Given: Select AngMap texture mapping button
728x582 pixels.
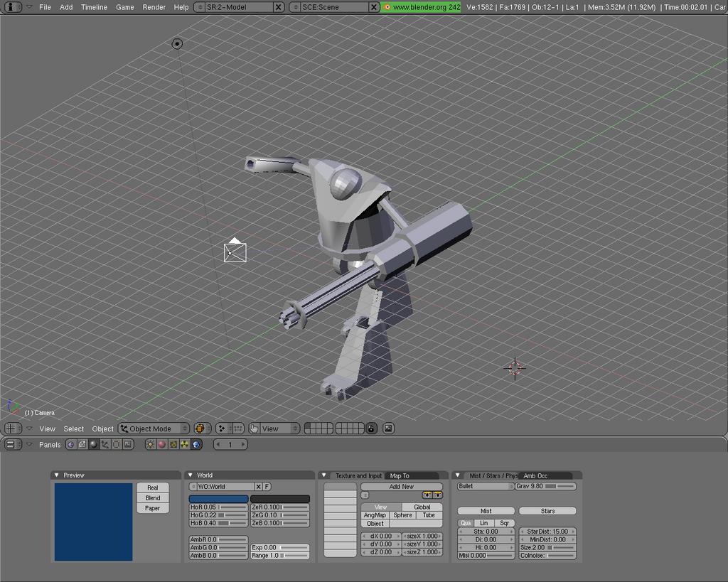Looking at the screenshot, I should tap(375, 515).
